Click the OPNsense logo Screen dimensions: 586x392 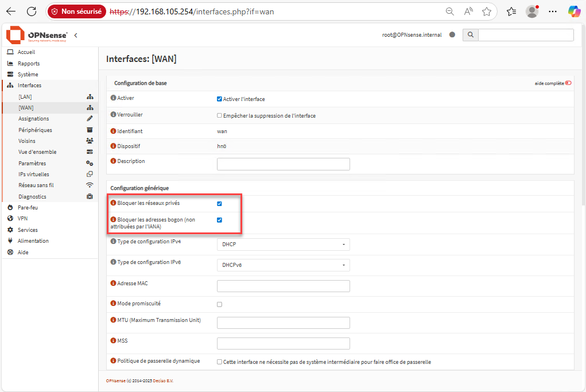37,35
